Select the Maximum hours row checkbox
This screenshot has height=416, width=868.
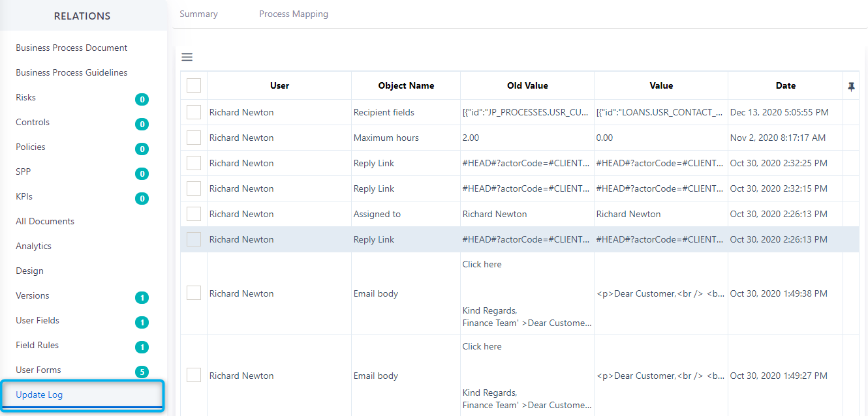click(194, 138)
